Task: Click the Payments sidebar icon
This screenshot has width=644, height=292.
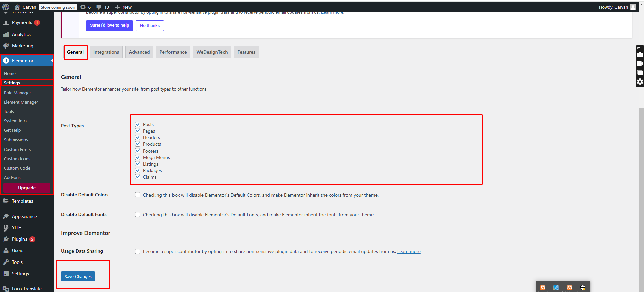Action: tap(6, 22)
